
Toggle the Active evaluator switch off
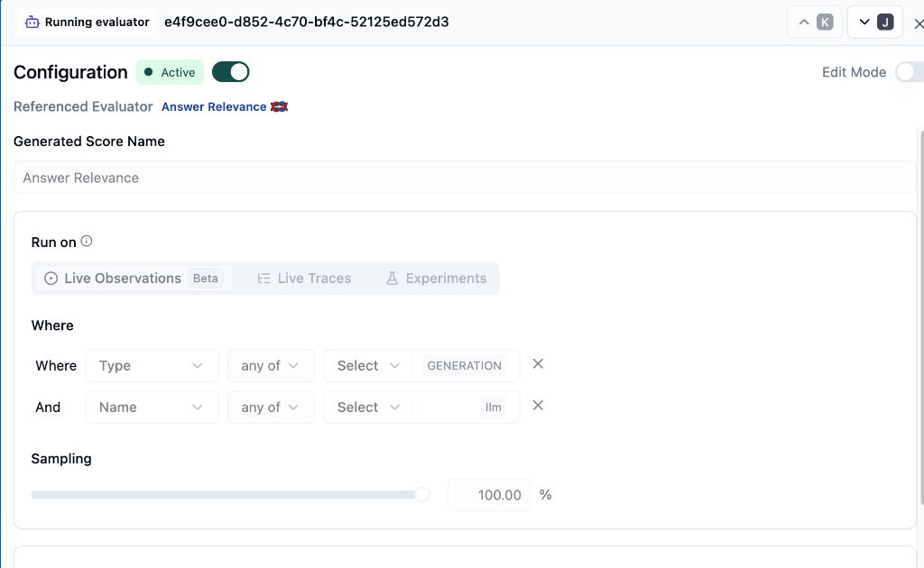pyautogui.click(x=230, y=72)
